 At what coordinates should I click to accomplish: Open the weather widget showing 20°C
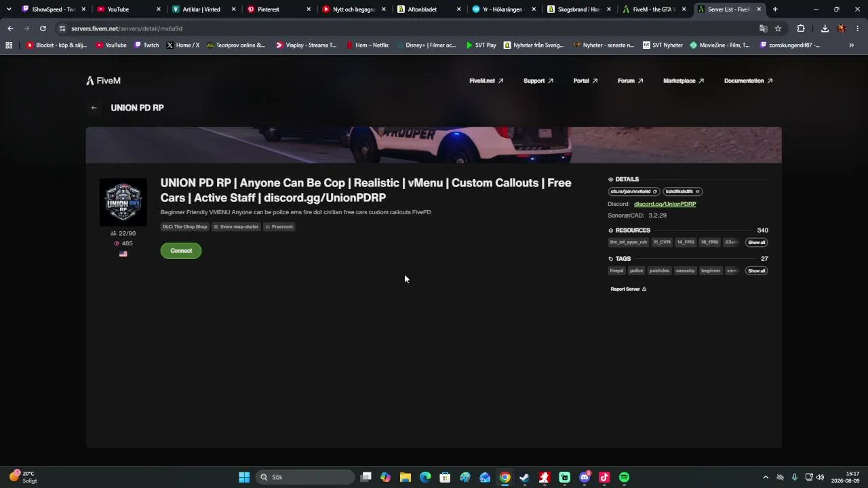point(22,477)
